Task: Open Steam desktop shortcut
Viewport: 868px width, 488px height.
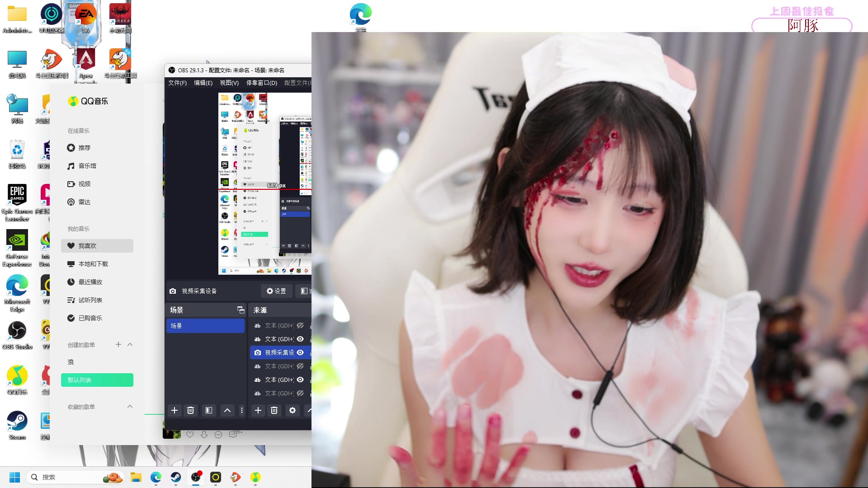Action: 17,425
